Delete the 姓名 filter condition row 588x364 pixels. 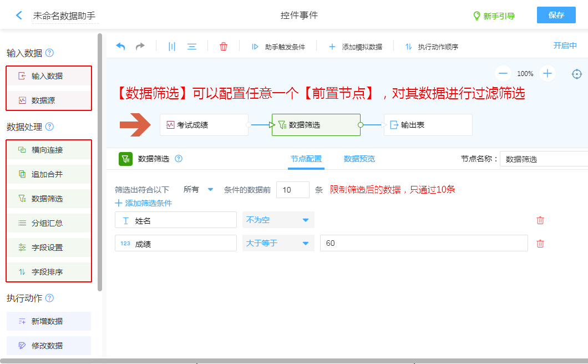540,220
